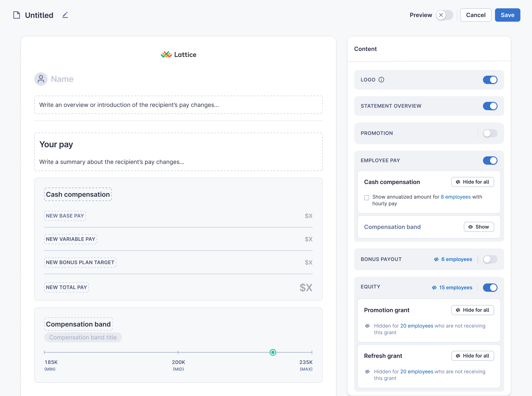Click the statement overview text field
532x396 pixels.
[179, 105]
